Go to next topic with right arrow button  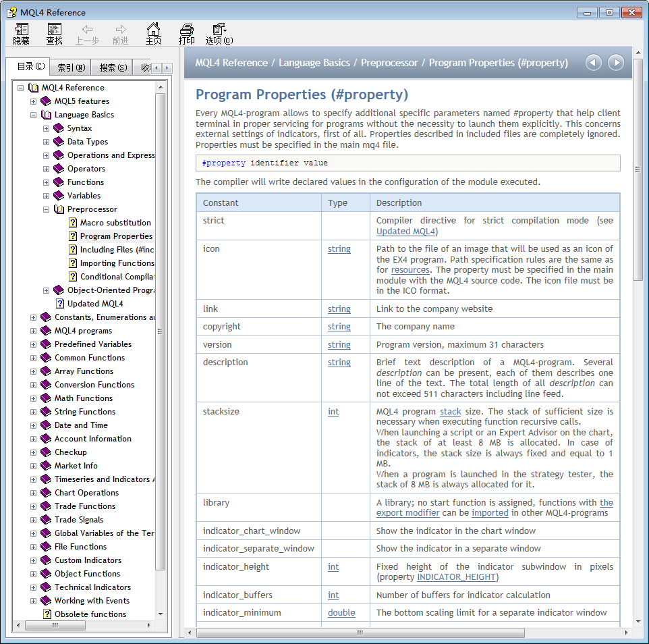616,63
